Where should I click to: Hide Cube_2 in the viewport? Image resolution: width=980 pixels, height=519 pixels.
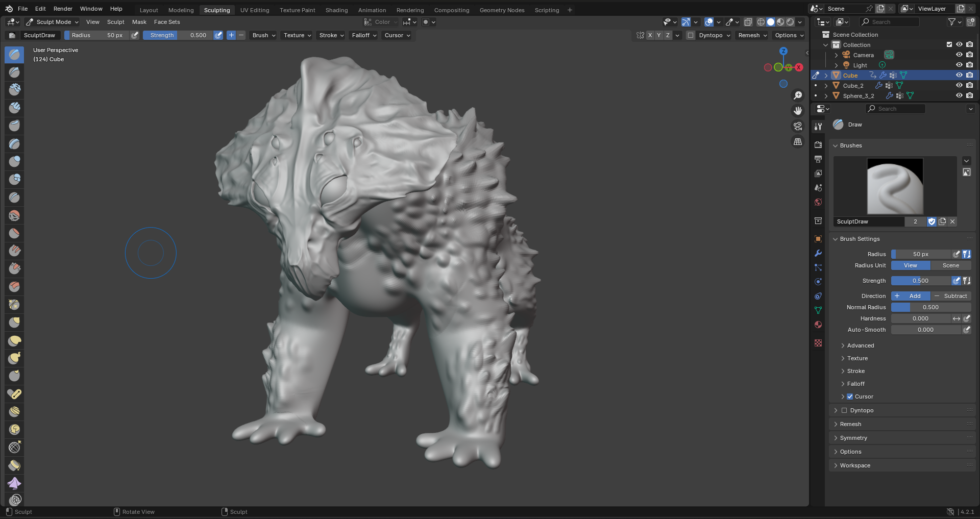959,86
